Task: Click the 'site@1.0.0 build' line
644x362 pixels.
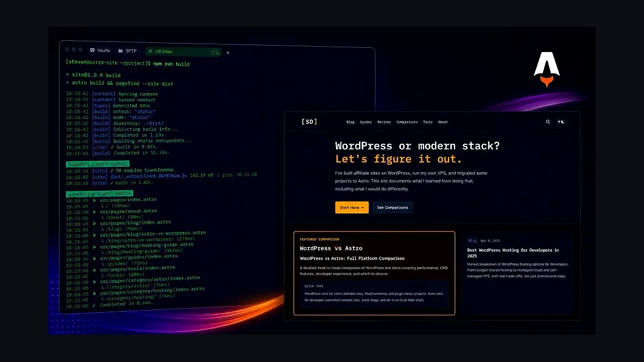Action: pos(93,75)
